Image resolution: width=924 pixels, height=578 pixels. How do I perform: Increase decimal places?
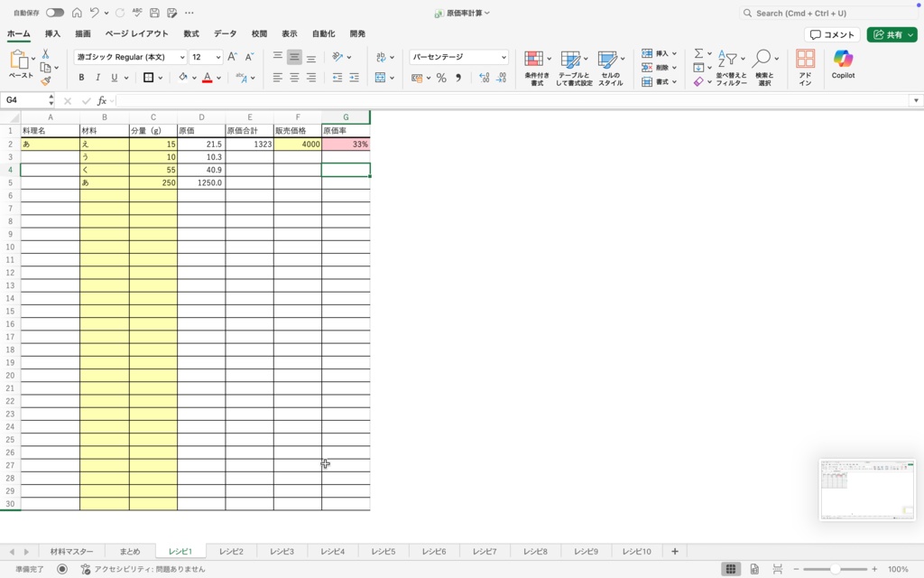pyautogui.click(x=484, y=78)
